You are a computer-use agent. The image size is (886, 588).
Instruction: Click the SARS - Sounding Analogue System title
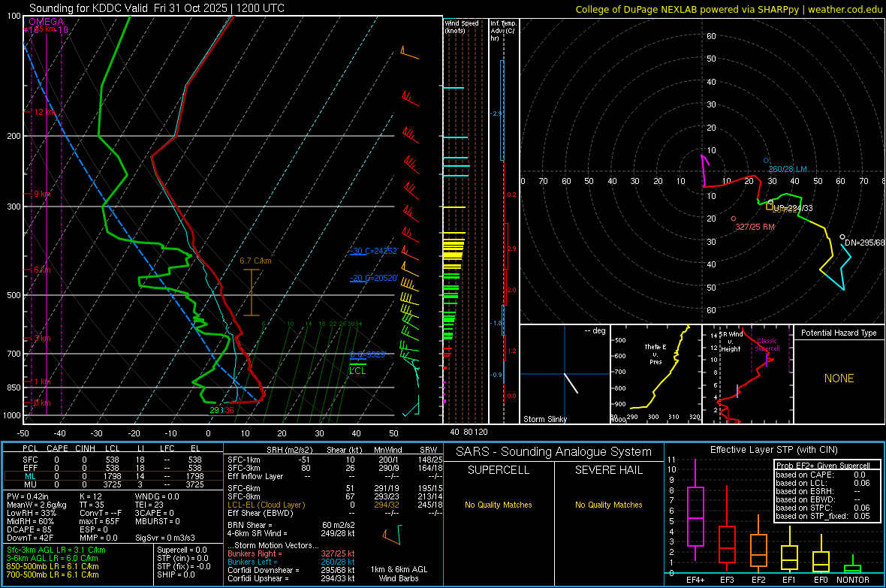pyautogui.click(x=554, y=452)
